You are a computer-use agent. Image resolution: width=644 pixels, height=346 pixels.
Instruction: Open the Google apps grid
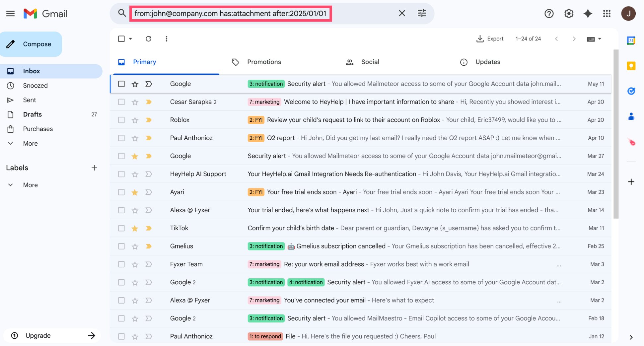tap(607, 14)
